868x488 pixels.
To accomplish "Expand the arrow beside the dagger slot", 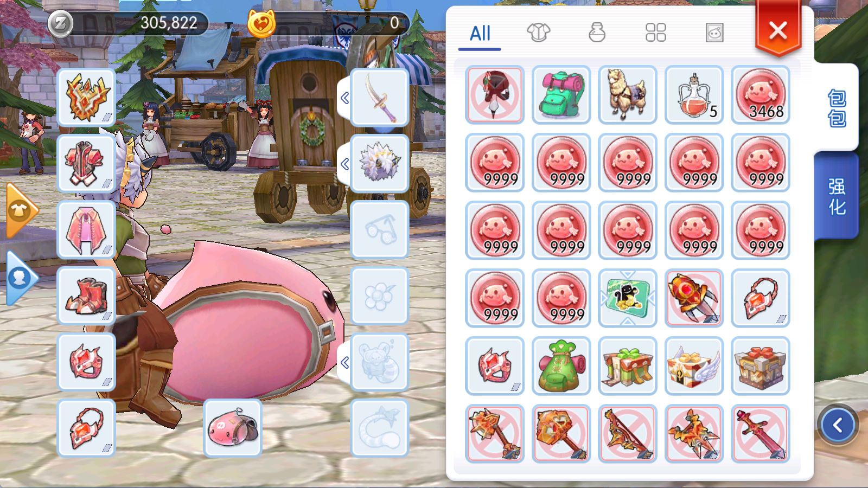I will point(344,98).
